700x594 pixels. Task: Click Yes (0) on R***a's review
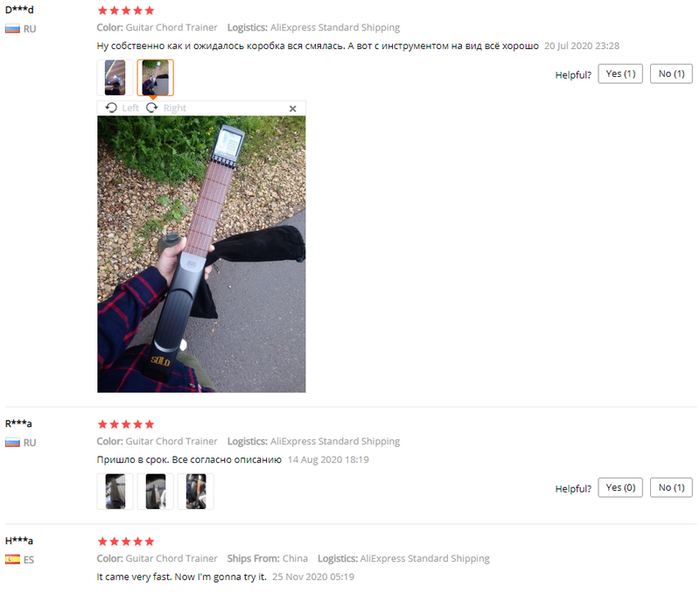(620, 487)
